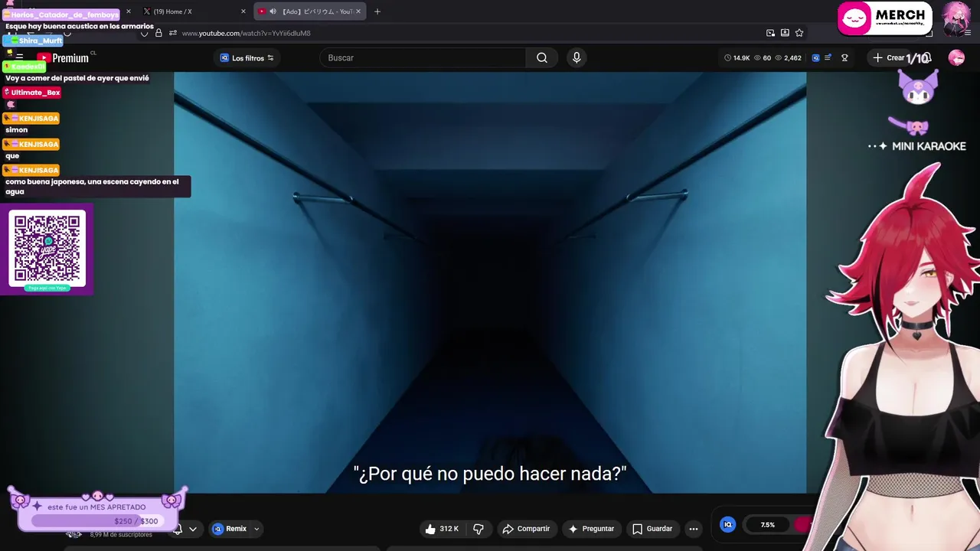This screenshot has height=551, width=980.
Task: Click the pink streamer avatar top-right
Action: point(957,18)
